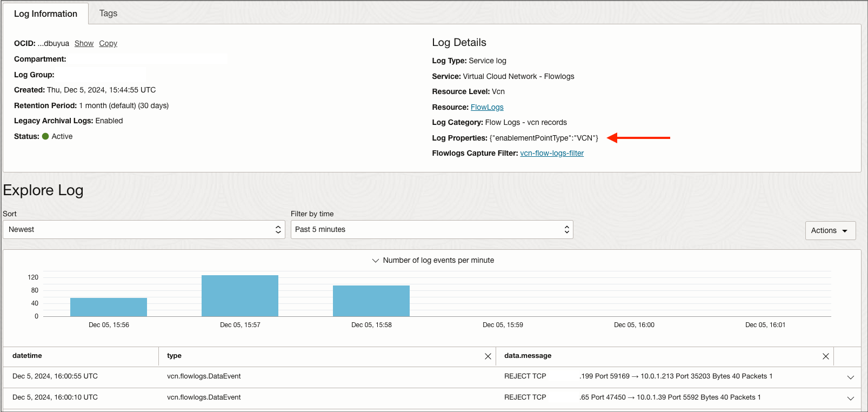This screenshot has height=412, width=868.
Task: Open the Actions dropdown menu
Action: (x=830, y=230)
